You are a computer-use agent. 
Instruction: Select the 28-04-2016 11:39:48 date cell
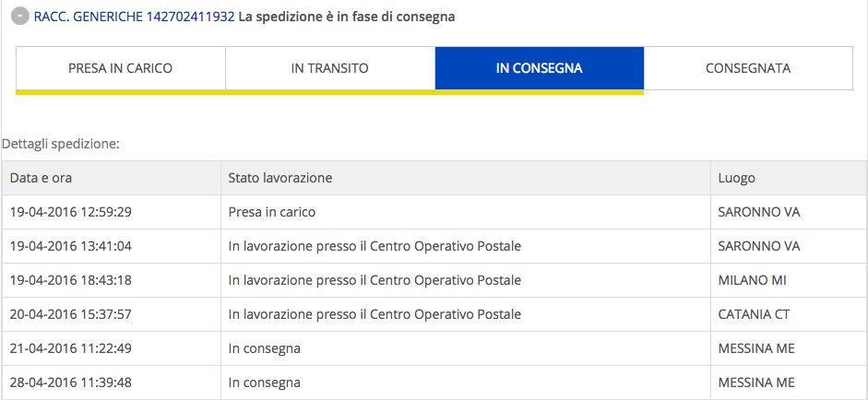point(112,382)
